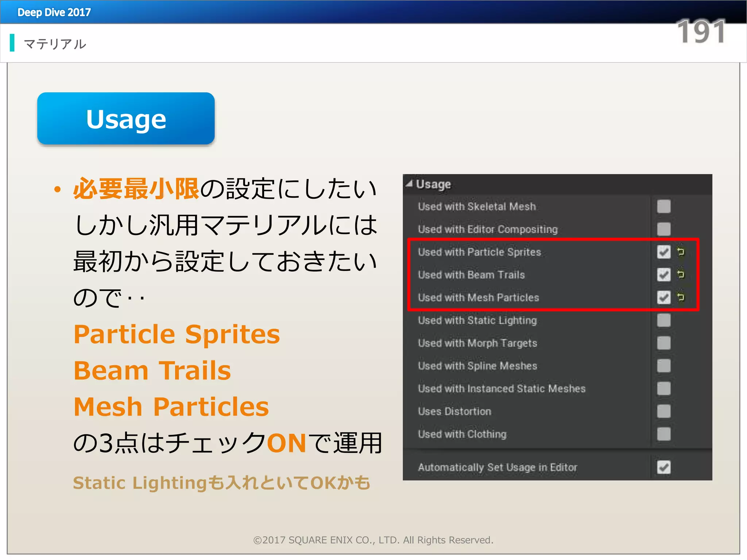Enable Used with Static Lighting checkbox
Viewport: 747px width, 560px height.
point(663,320)
